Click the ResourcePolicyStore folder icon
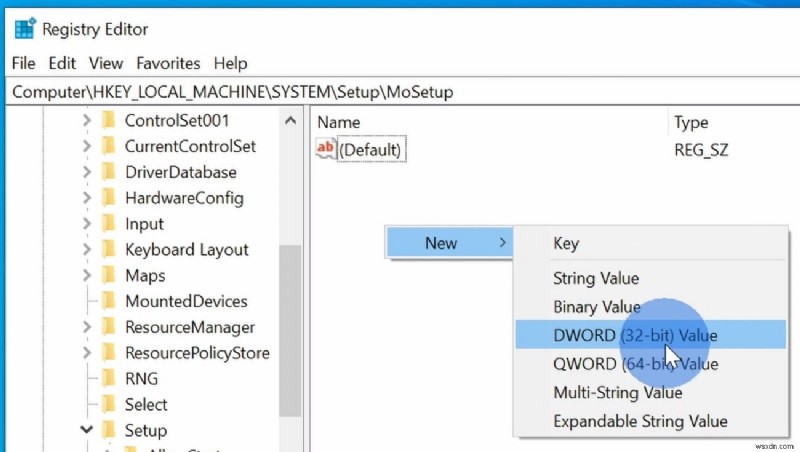The height and width of the screenshot is (452, 800). click(108, 353)
